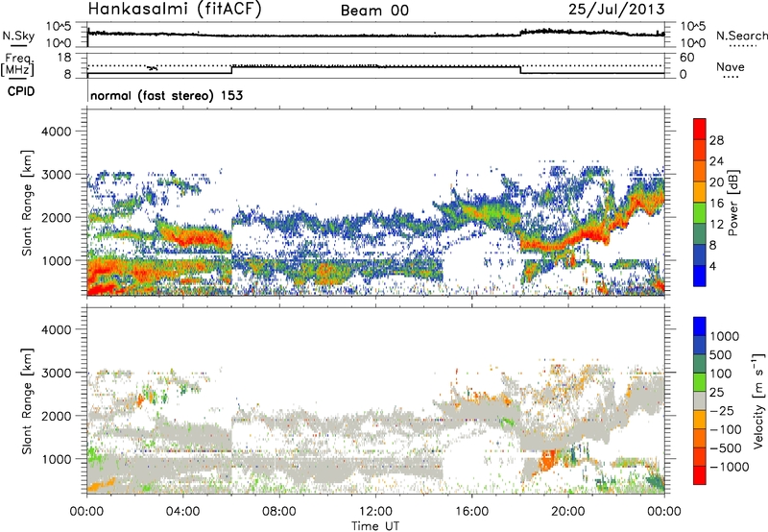This screenshot has width=768, height=532.
Task: Click the 'N.Sky' legend label
Action: [18, 36]
